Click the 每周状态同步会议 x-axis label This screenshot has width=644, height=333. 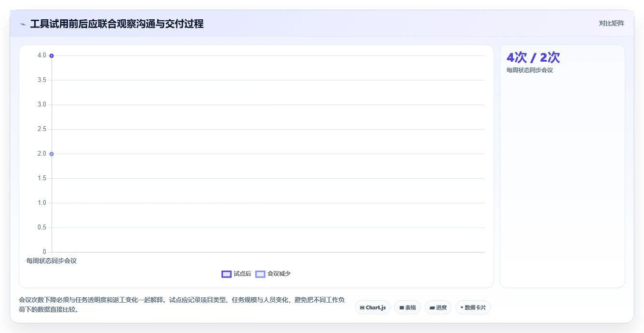(52, 261)
